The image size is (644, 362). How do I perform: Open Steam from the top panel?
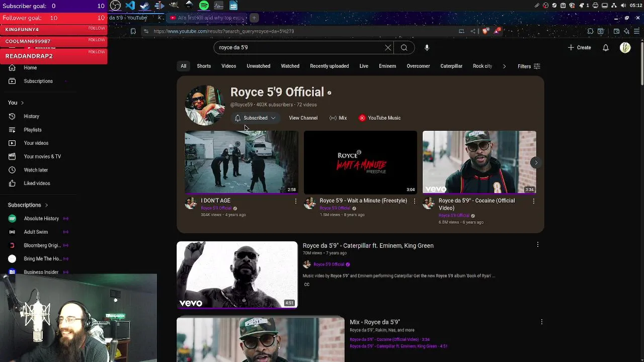click(145, 6)
